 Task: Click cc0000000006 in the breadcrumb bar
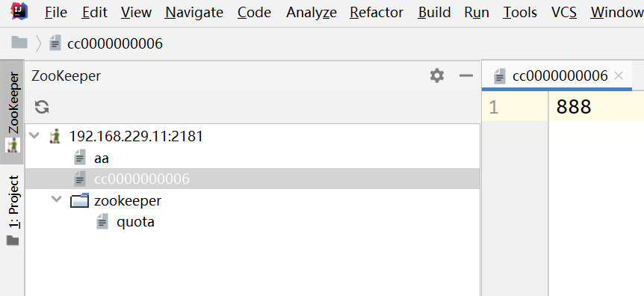[x=115, y=43]
